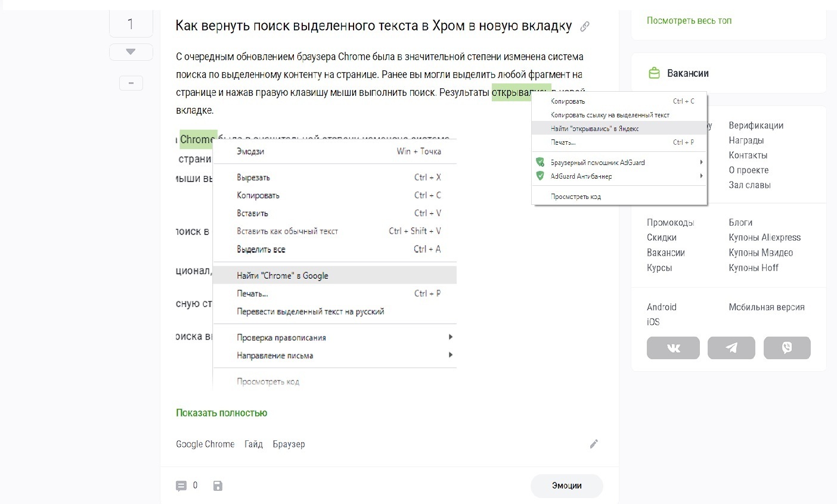Copy the post link via the chain icon
837x504 pixels.
(x=585, y=26)
